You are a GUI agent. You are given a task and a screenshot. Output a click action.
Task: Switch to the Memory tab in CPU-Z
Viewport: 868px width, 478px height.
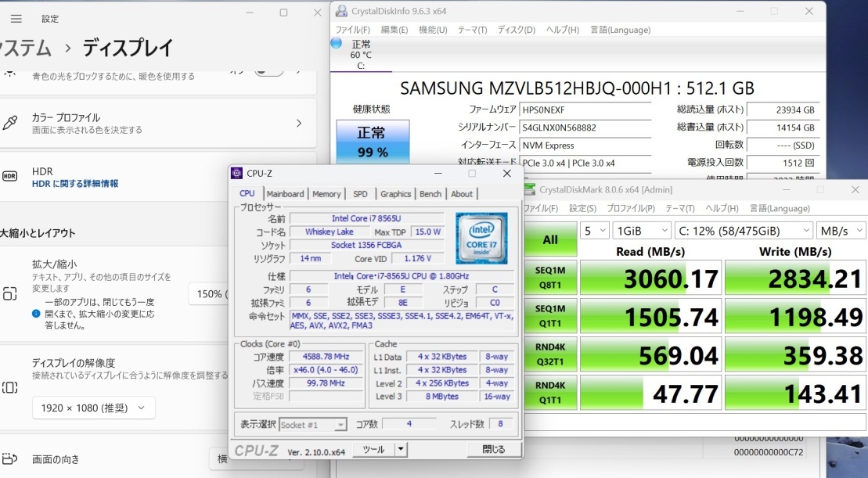coord(326,194)
